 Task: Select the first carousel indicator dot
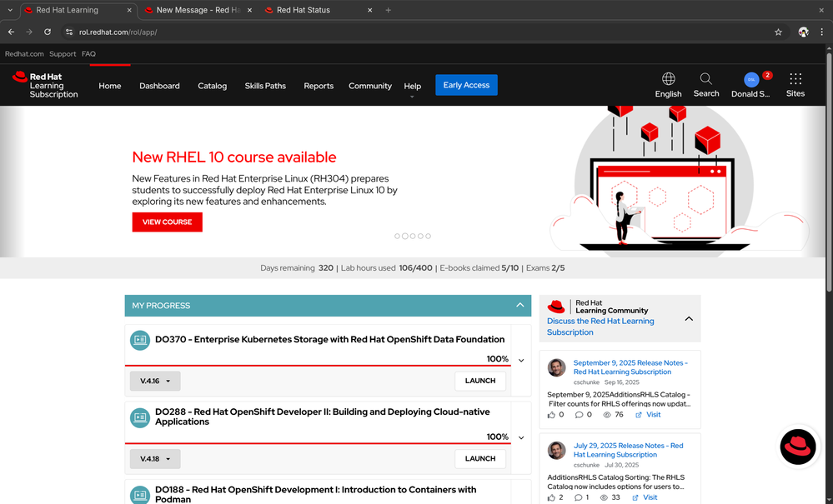click(398, 236)
